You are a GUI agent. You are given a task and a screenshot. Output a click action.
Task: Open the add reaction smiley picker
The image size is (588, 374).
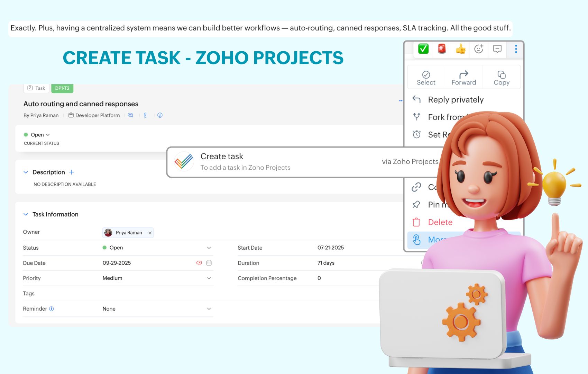tap(479, 49)
